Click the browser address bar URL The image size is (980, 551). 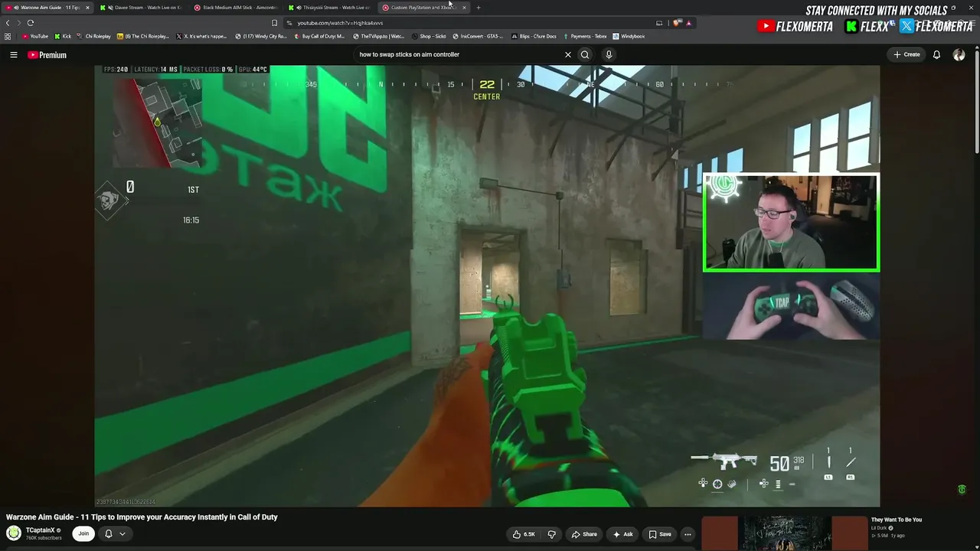[x=340, y=23]
